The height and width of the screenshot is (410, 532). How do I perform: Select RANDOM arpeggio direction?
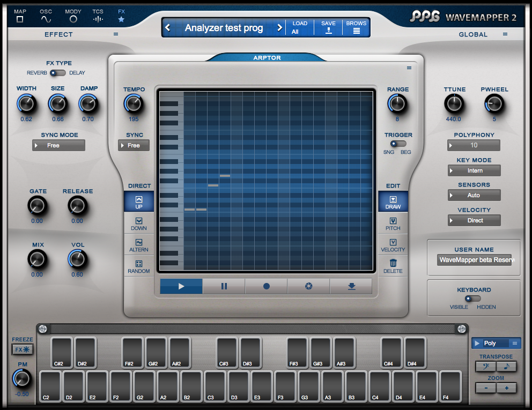[139, 266]
